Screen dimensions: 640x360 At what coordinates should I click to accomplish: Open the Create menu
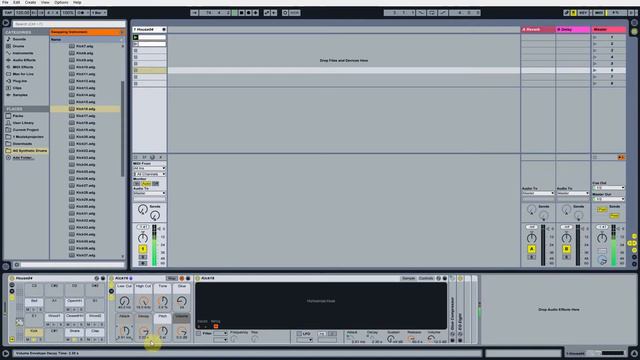(30, 2)
